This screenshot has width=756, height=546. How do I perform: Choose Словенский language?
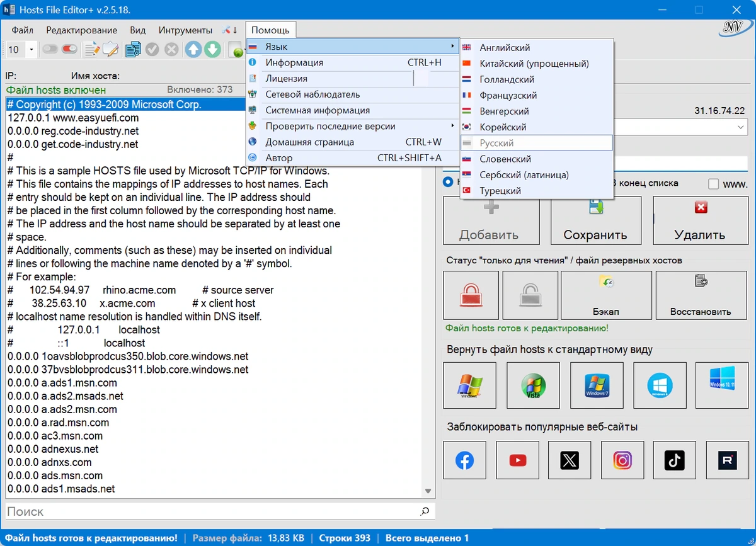[x=537, y=159]
